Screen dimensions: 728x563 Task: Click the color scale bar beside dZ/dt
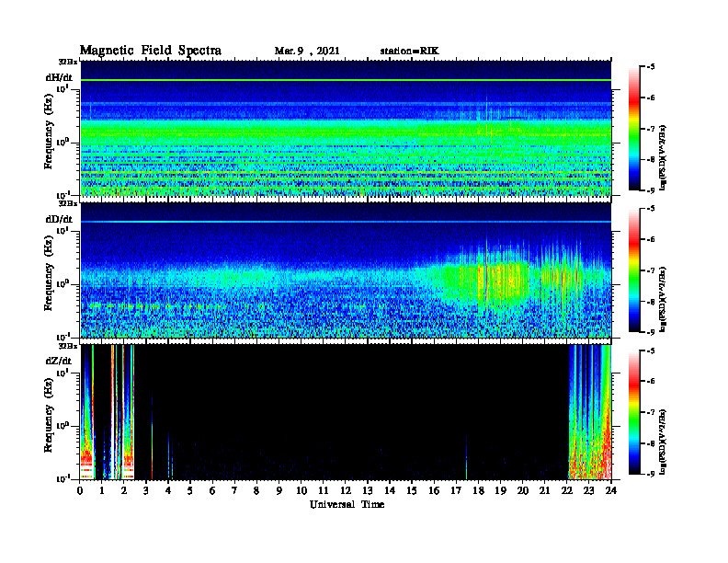click(634, 412)
